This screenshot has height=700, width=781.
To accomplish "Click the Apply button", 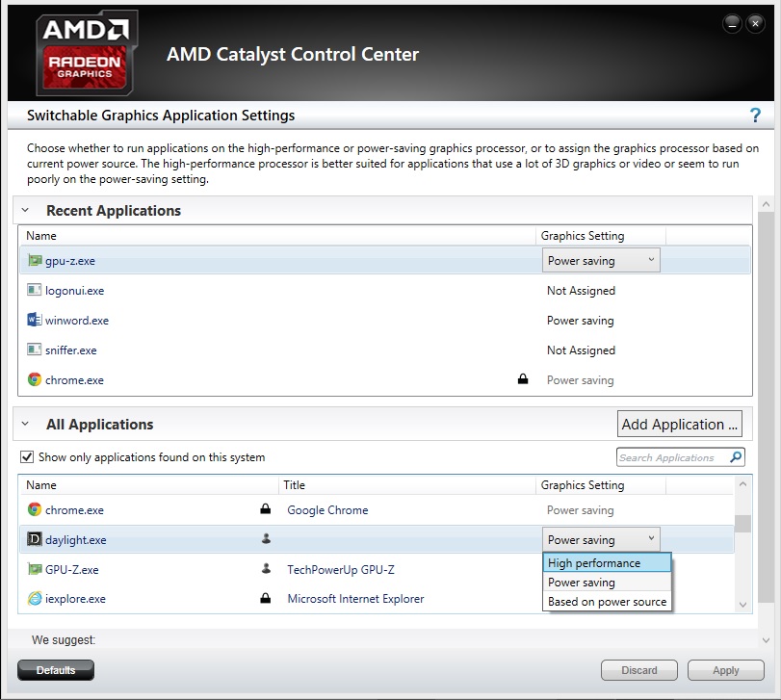I will pos(726,670).
